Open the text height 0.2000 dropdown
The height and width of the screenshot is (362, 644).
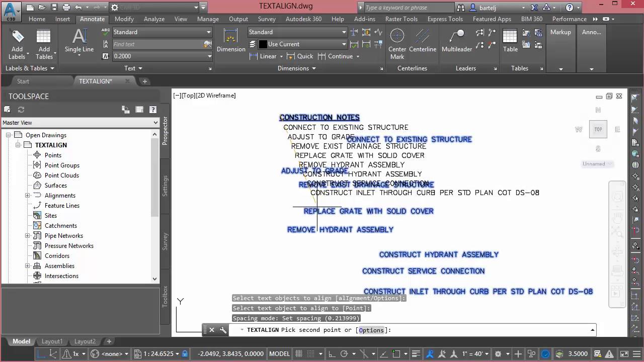[162, 56]
